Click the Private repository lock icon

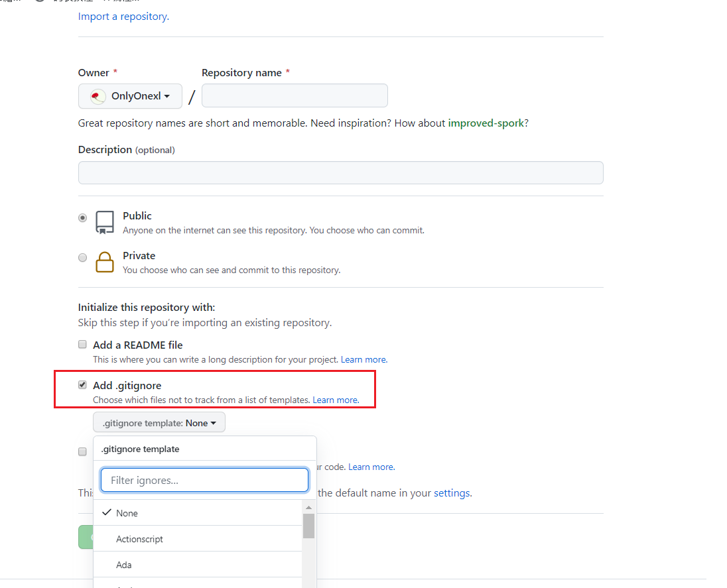coord(105,263)
